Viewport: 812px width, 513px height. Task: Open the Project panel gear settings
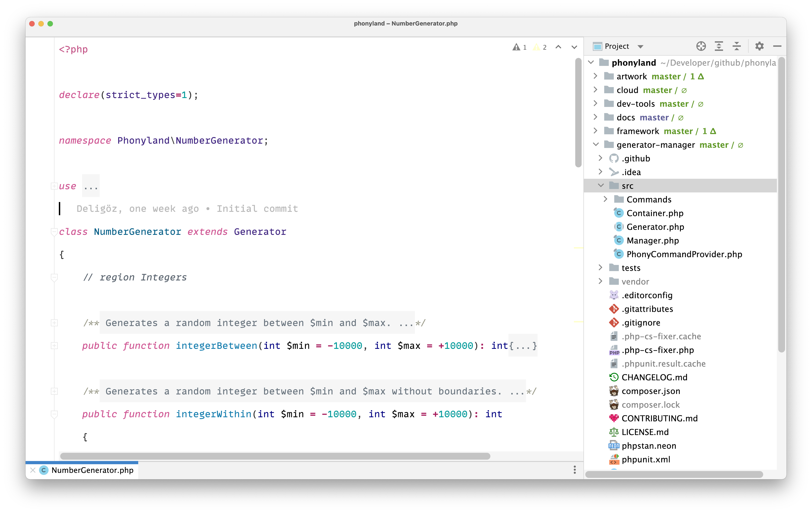click(x=759, y=46)
